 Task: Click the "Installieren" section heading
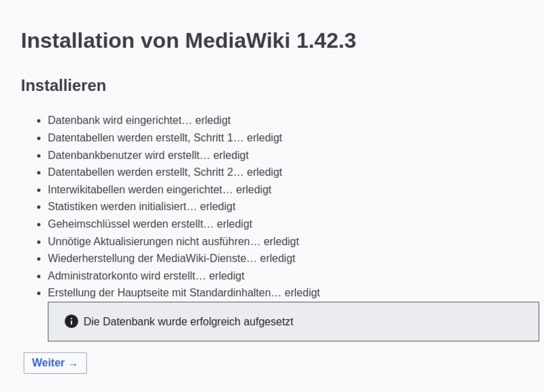(63, 86)
